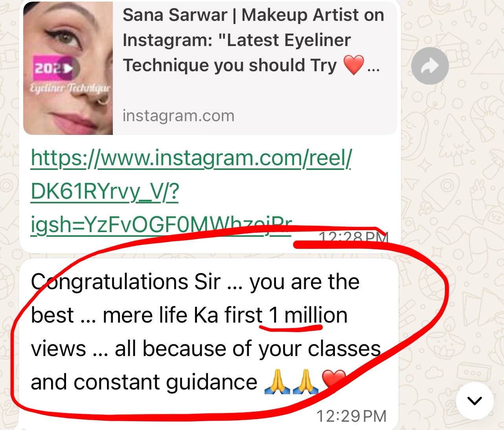The width and height of the screenshot is (504, 430).
Task: Select the Congratulations Sir message text
Action: tap(206, 332)
